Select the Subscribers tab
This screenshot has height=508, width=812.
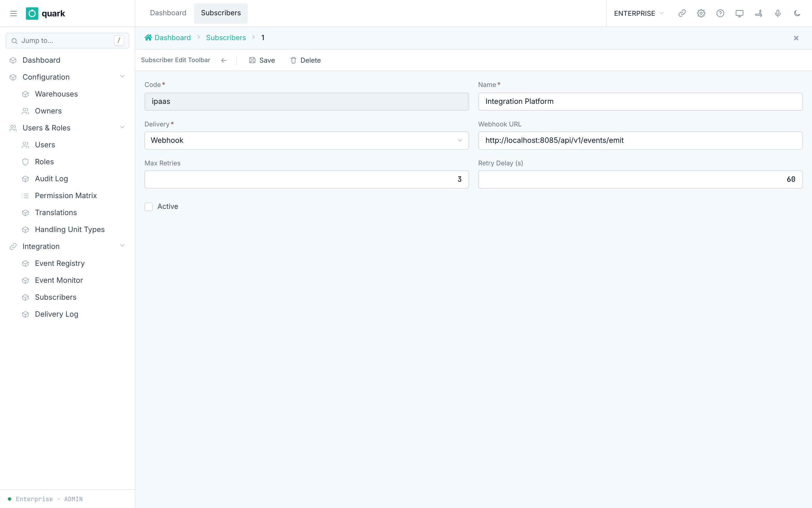221,13
